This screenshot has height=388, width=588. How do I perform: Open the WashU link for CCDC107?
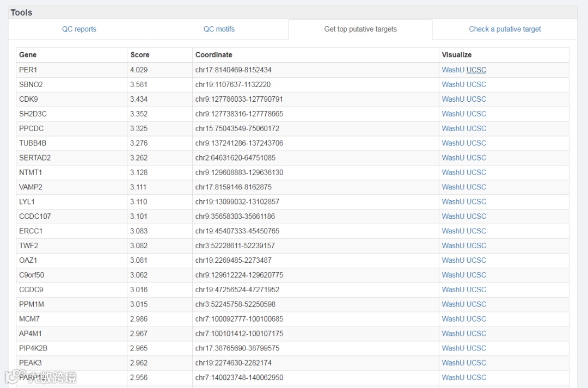point(453,216)
